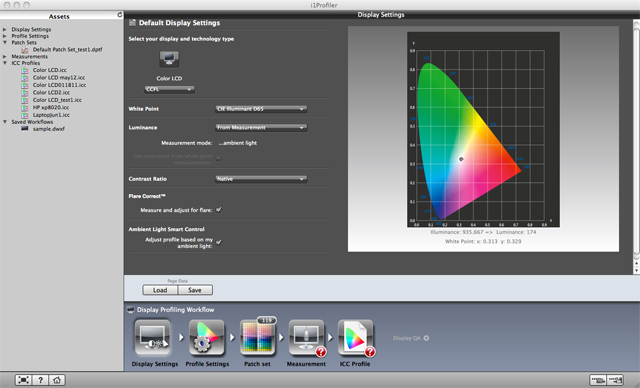Refresh the Assets panel
This screenshot has height=388, width=640.
[x=120, y=15]
